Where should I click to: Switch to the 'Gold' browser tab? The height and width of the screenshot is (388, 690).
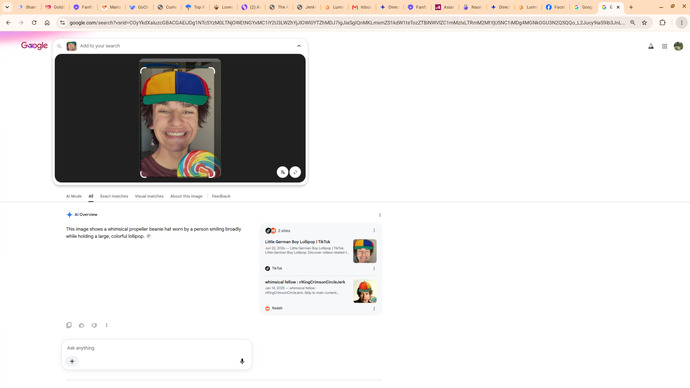(x=55, y=7)
